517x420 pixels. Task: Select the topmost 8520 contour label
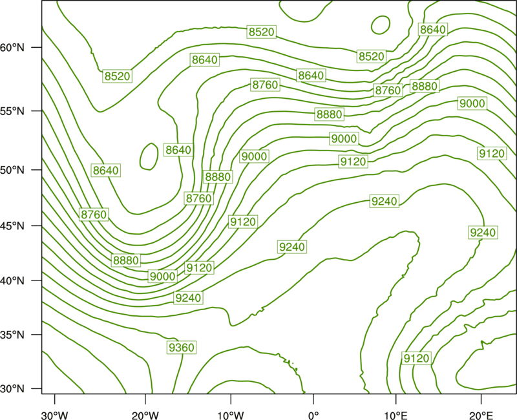point(262,32)
